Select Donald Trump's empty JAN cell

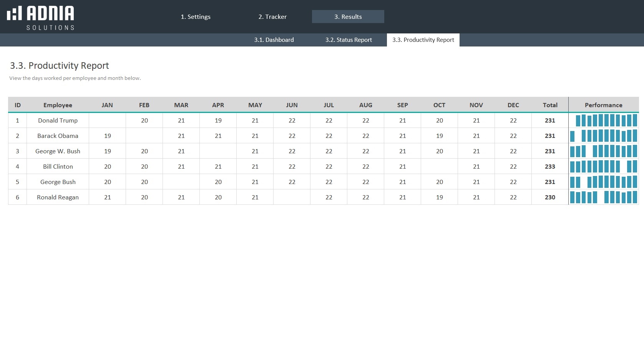(107, 120)
